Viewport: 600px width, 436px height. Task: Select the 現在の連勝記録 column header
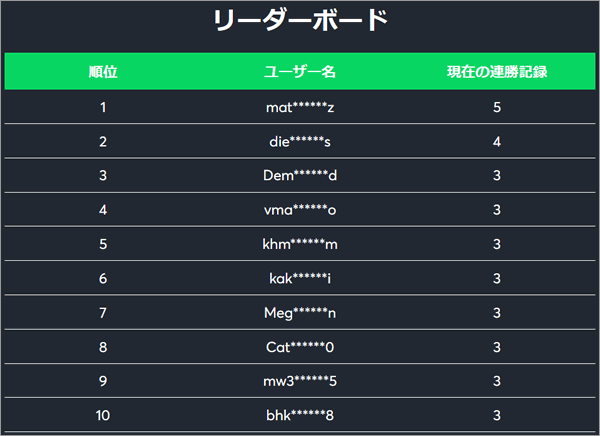pyautogui.click(x=497, y=72)
